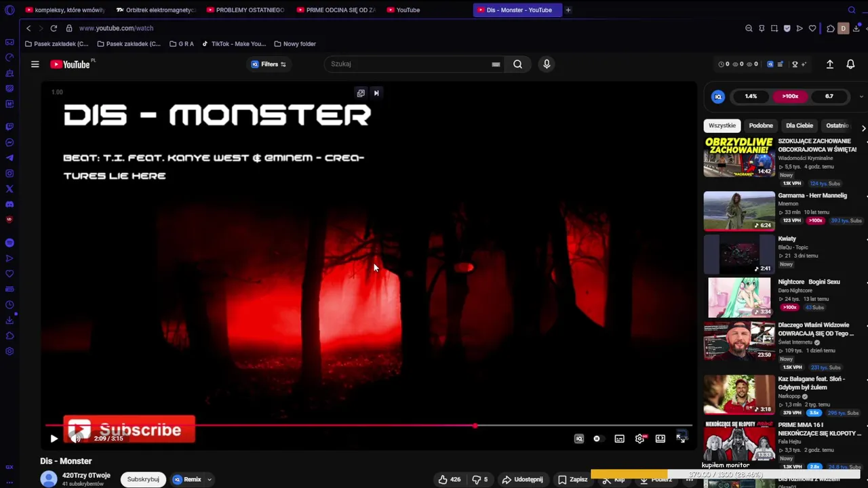The height and width of the screenshot is (488, 868).
Task: Open the G R A bookmarks folder
Action: pos(182,44)
